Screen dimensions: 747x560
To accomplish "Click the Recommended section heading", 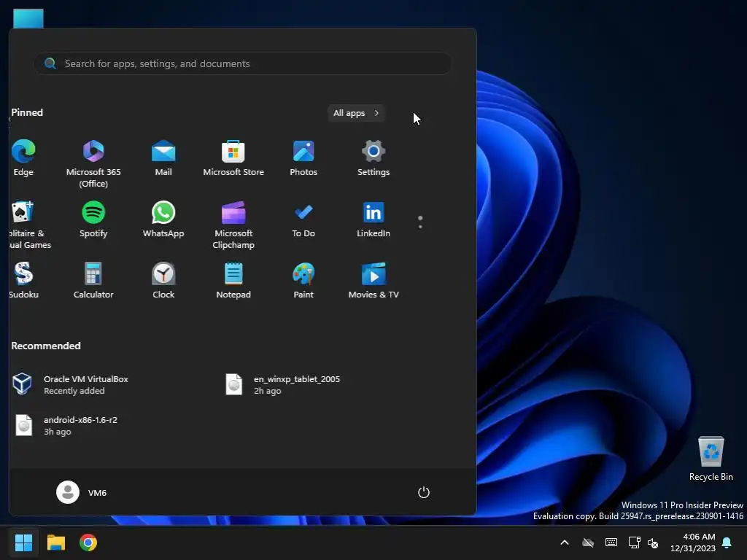I will tap(46, 346).
